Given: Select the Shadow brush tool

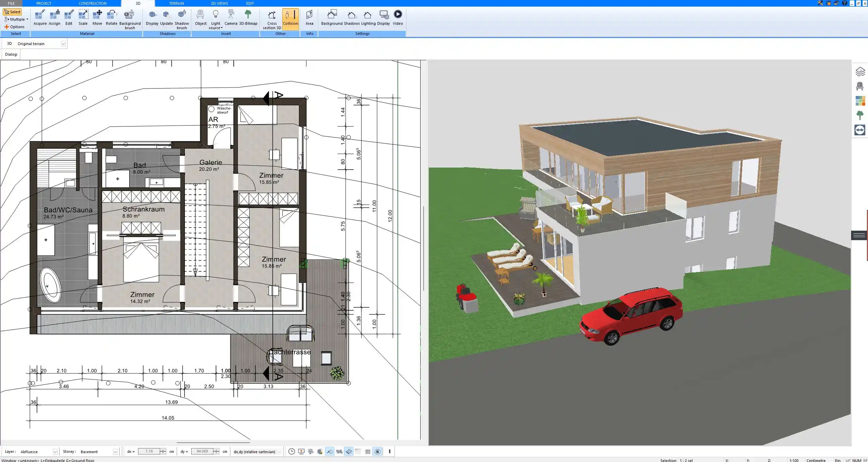Looking at the screenshot, I should click(x=182, y=20).
